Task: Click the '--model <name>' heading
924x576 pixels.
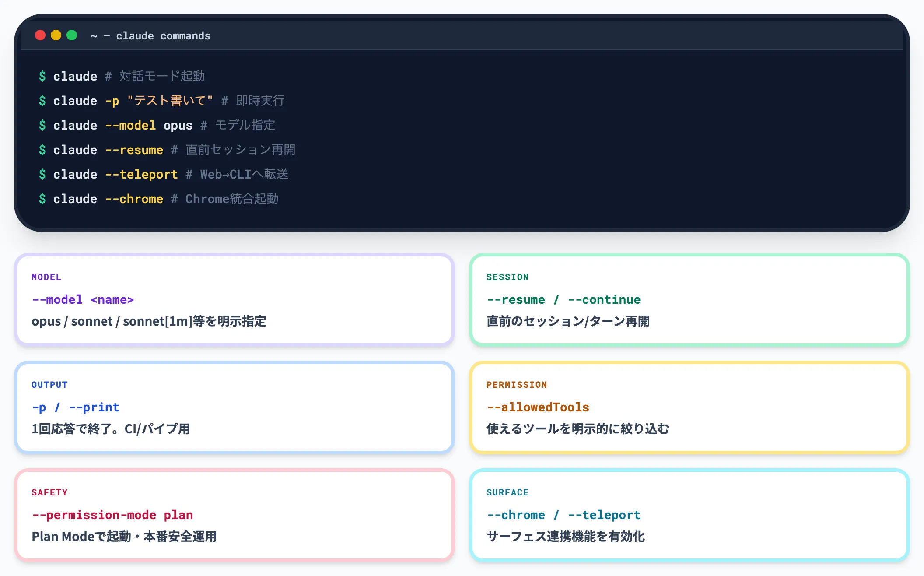Action: [83, 299]
